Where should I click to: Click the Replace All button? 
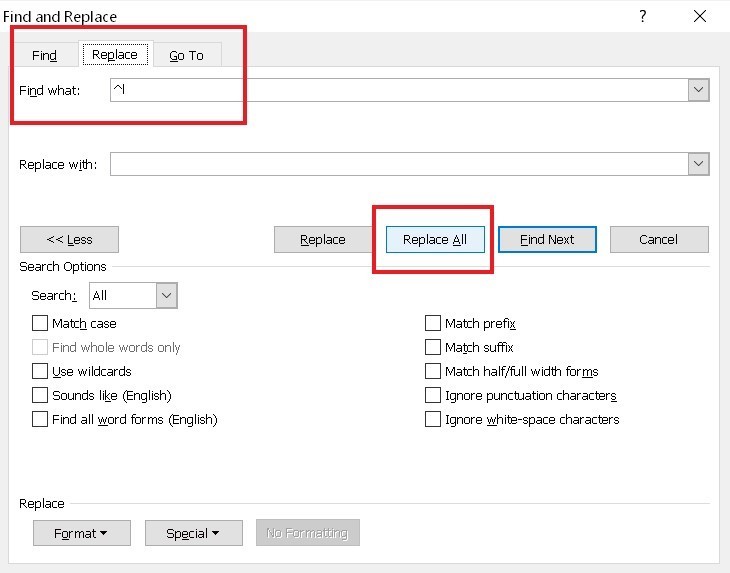(435, 239)
